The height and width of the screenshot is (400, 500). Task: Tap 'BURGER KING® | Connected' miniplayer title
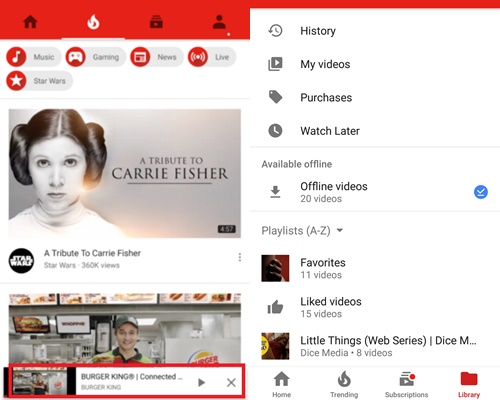(132, 376)
